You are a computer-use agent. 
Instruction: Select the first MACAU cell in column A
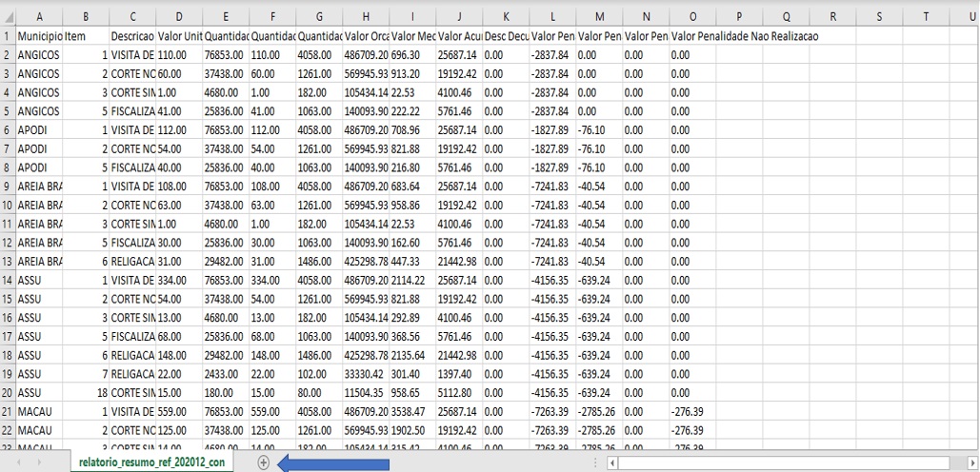tap(35, 411)
